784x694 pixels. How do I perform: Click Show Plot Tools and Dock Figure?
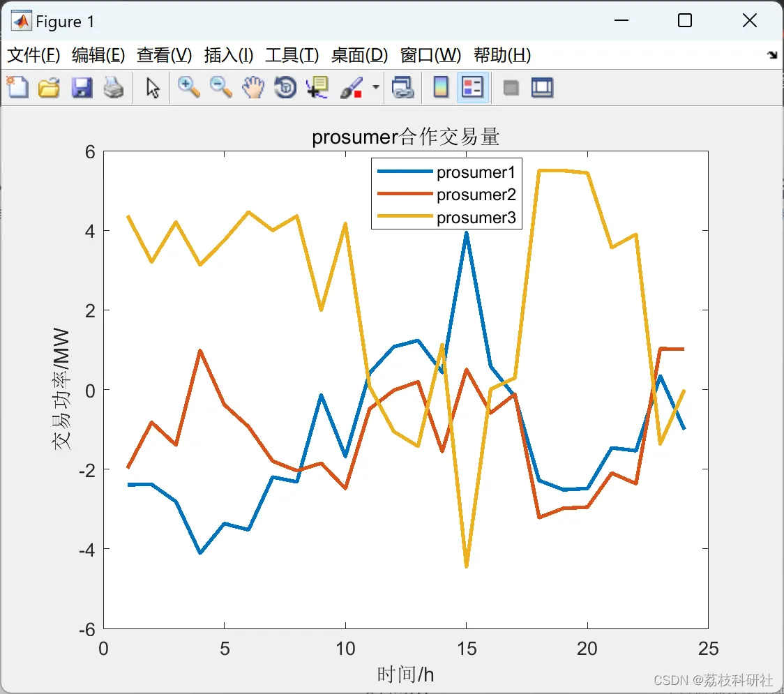coord(542,87)
